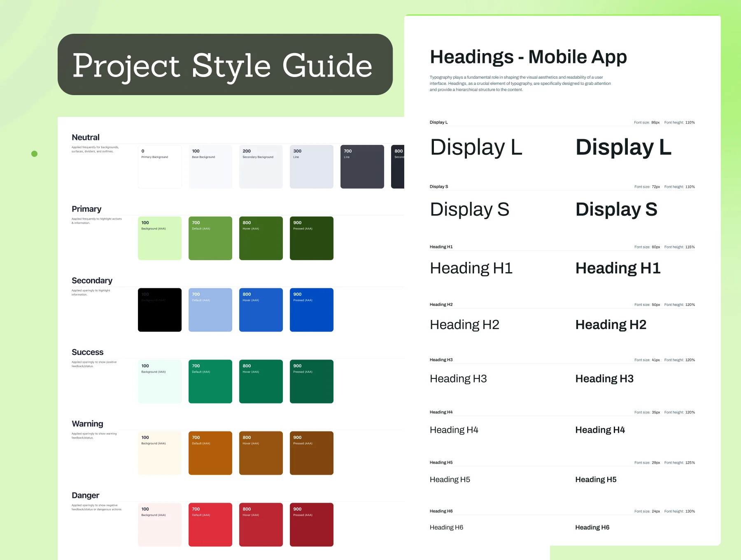This screenshot has width=741, height=560.
Task: Click the regular-weight Display S sample
Action: point(470,210)
